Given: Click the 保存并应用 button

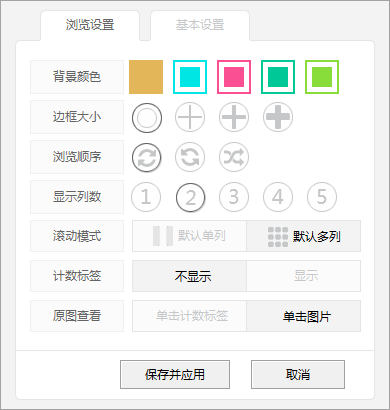Looking at the screenshot, I should (x=175, y=374).
